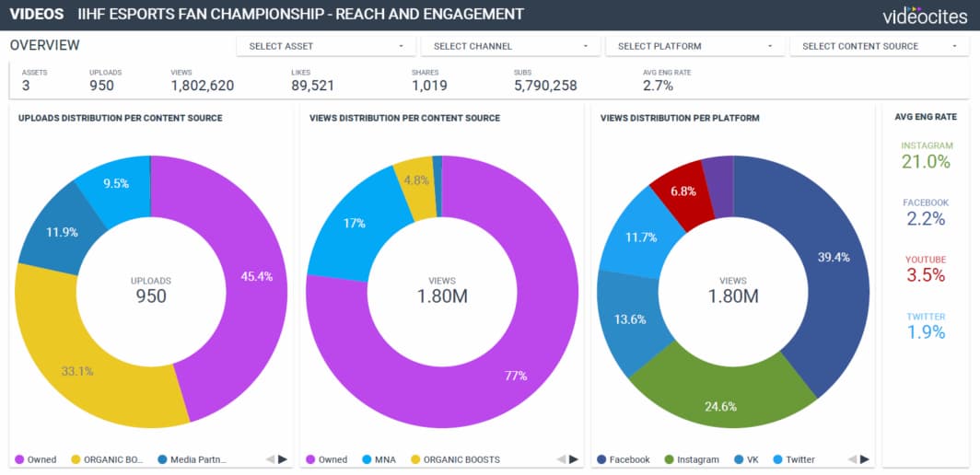Click the Views 1,802,620 stat
Image resolution: width=980 pixels, height=475 pixels.
tap(203, 81)
